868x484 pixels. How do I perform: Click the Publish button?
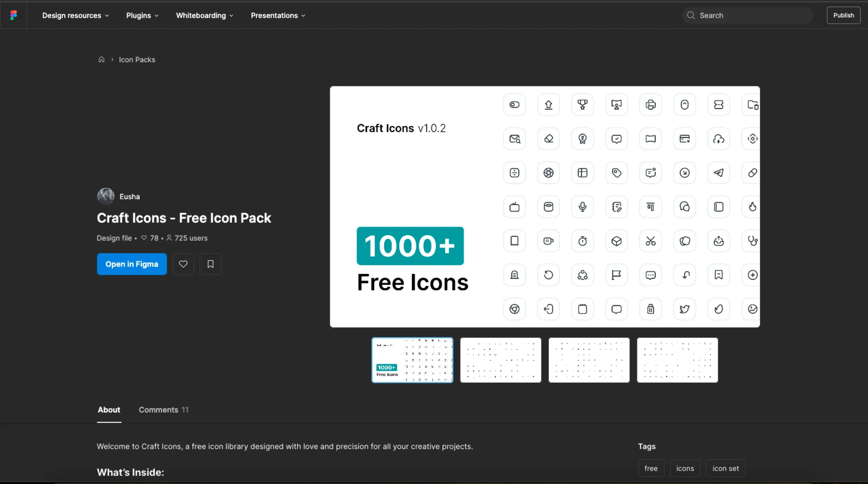(x=843, y=15)
